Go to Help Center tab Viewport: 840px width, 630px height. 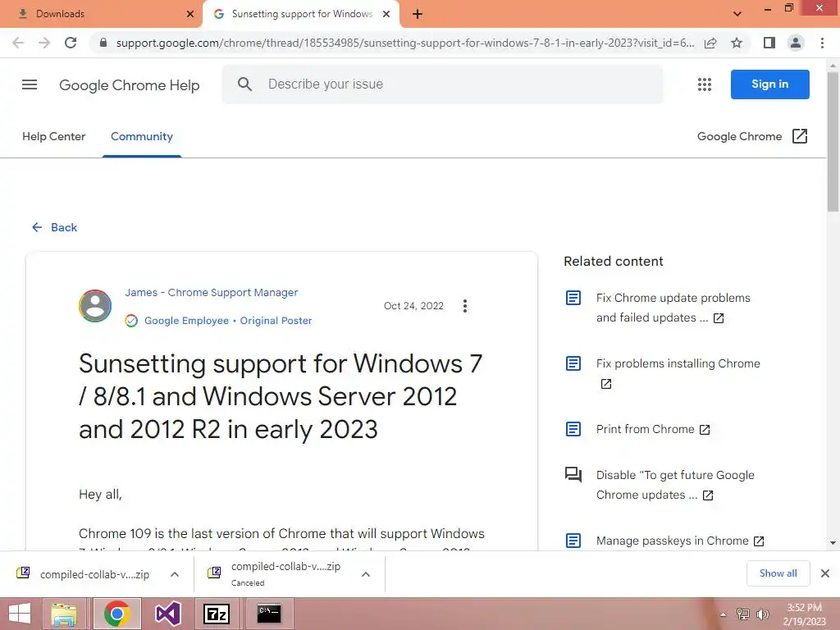point(53,137)
